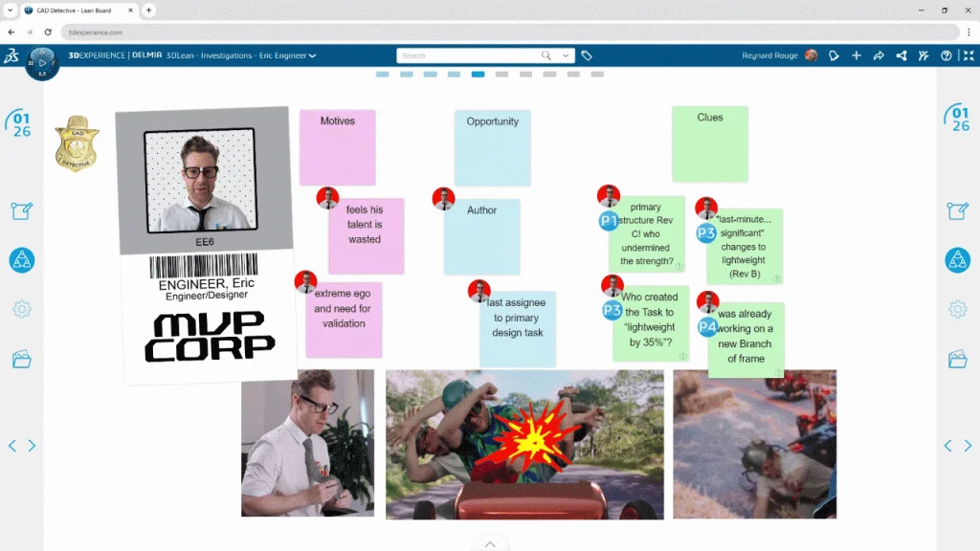Viewport: 980px width, 551px height.
Task: Select the green Clues sticky note
Action: [710, 144]
